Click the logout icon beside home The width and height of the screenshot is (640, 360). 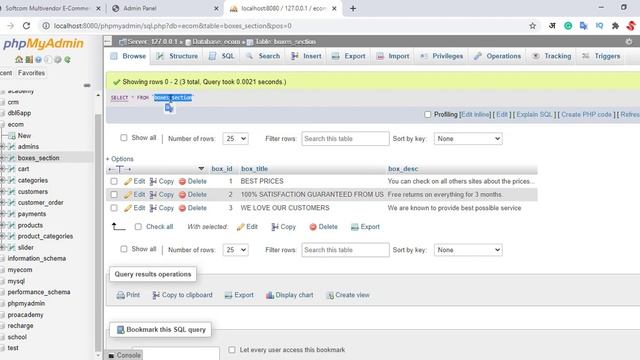29,60
